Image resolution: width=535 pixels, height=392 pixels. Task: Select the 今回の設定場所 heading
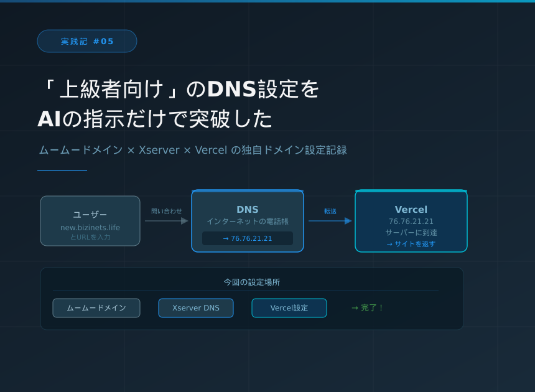tap(252, 282)
